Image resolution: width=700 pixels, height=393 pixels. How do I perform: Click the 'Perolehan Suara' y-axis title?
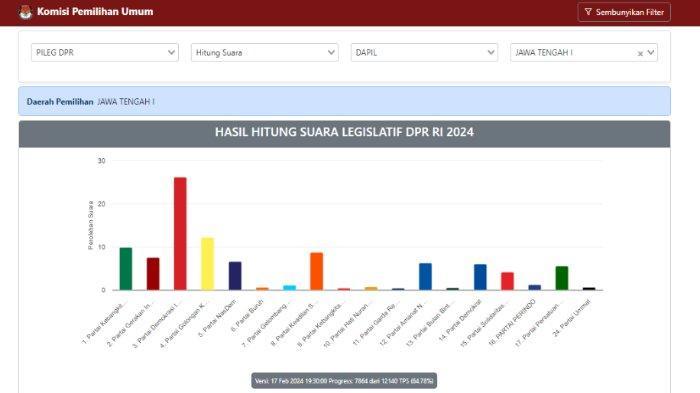91,225
